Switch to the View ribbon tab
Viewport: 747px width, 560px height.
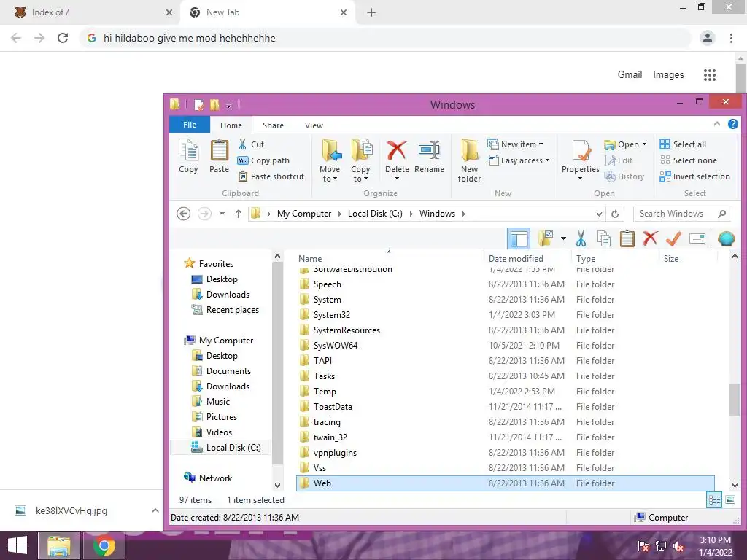[314, 125]
